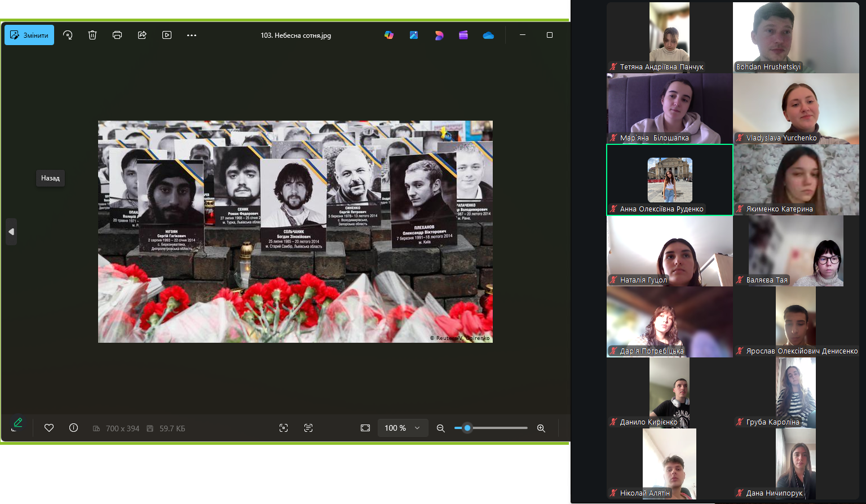Zoom in with the plus magnifier
Image resolution: width=866 pixels, height=504 pixels.
(x=541, y=428)
